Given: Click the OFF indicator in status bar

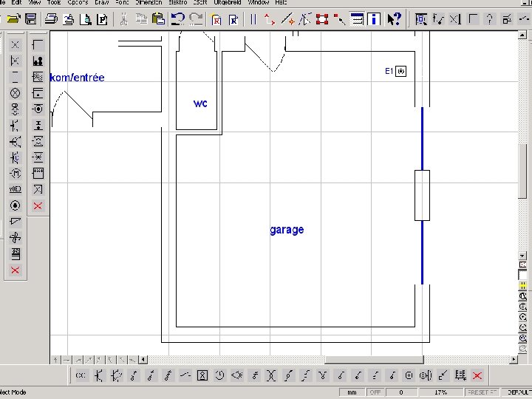Looking at the screenshot, I should click(x=375, y=392).
